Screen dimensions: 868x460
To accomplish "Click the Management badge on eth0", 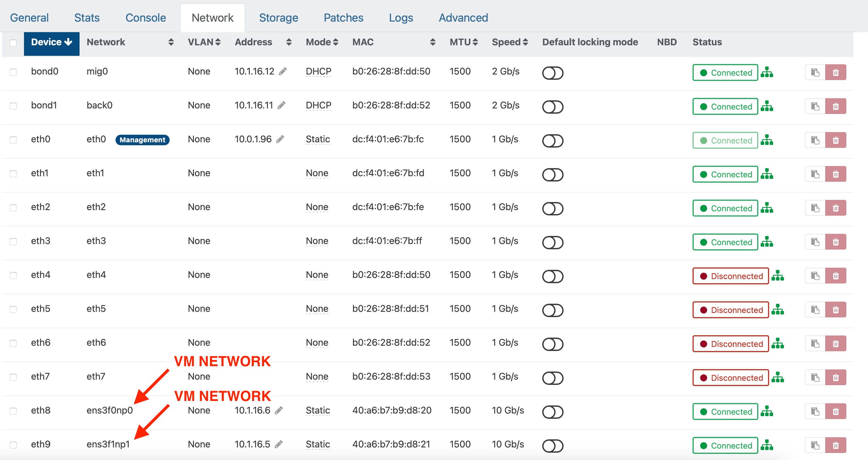I will [142, 140].
